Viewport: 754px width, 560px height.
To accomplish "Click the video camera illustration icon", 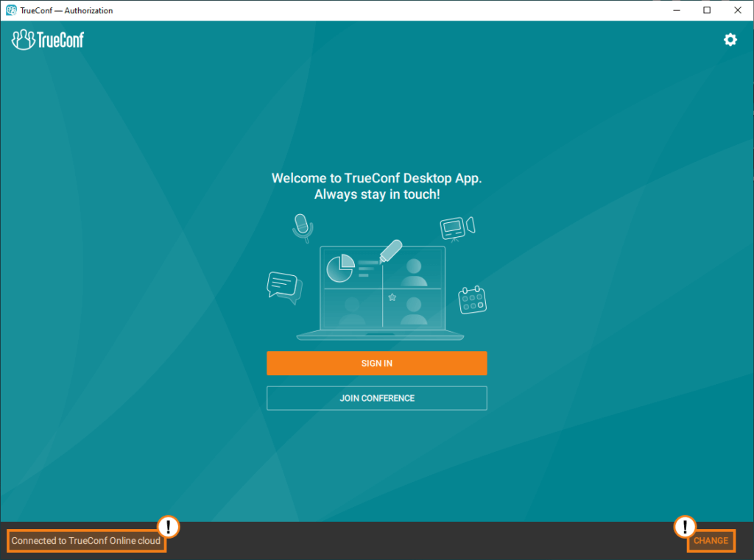I will pyautogui.click(x=457, y=228).
